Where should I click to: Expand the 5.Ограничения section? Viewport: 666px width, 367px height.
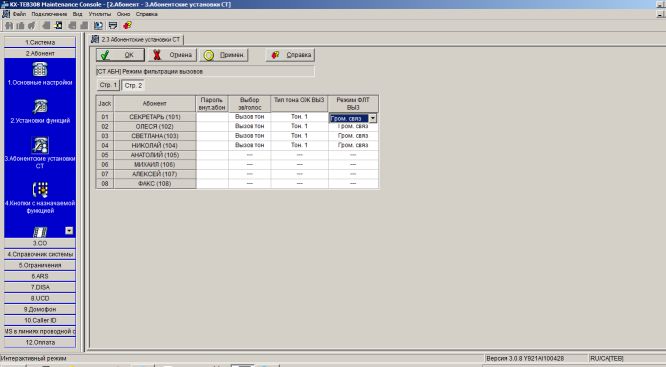click(x=40, y=265)
